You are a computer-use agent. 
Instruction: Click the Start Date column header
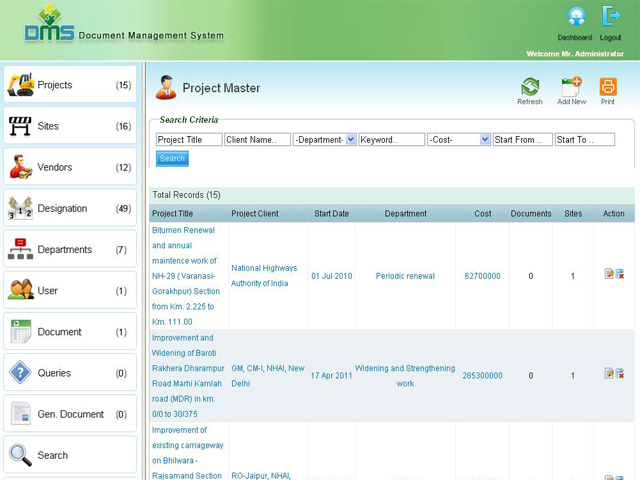coord(331,213)
